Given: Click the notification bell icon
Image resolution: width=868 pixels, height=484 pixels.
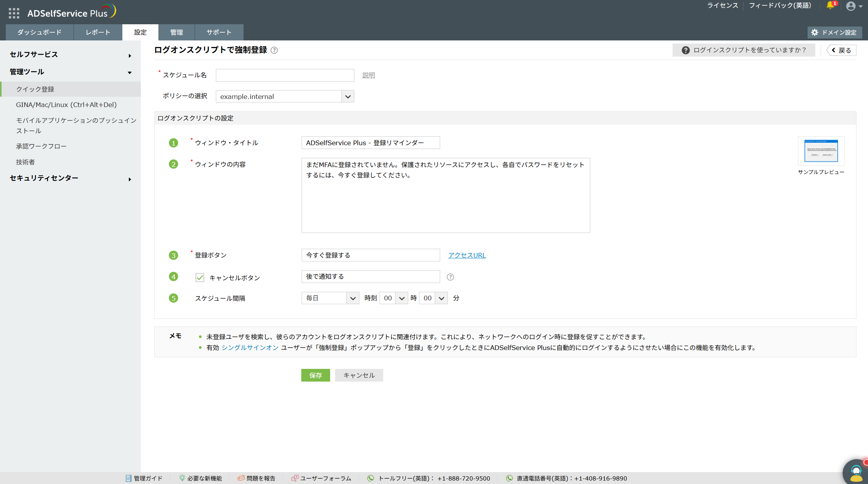Looking at the screenshot, I should [830, 6].
